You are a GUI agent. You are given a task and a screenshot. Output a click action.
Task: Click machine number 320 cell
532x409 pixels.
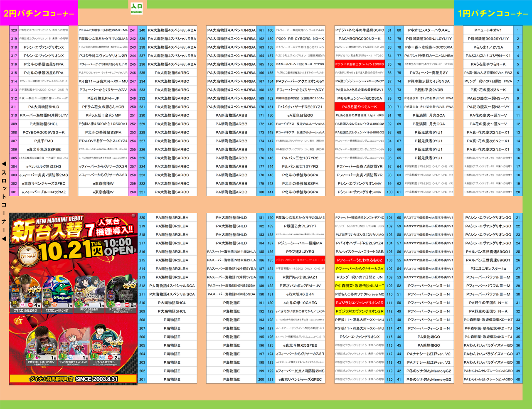[x=14, y=30]
